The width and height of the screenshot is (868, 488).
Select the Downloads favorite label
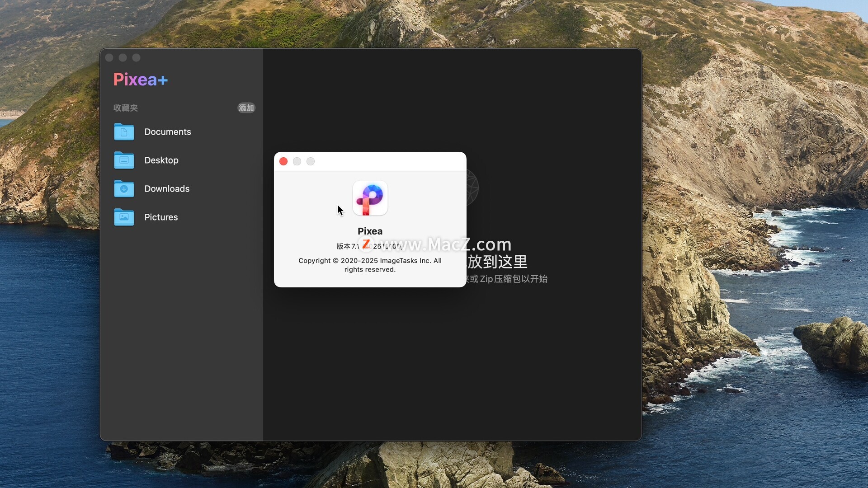point(167,189)
